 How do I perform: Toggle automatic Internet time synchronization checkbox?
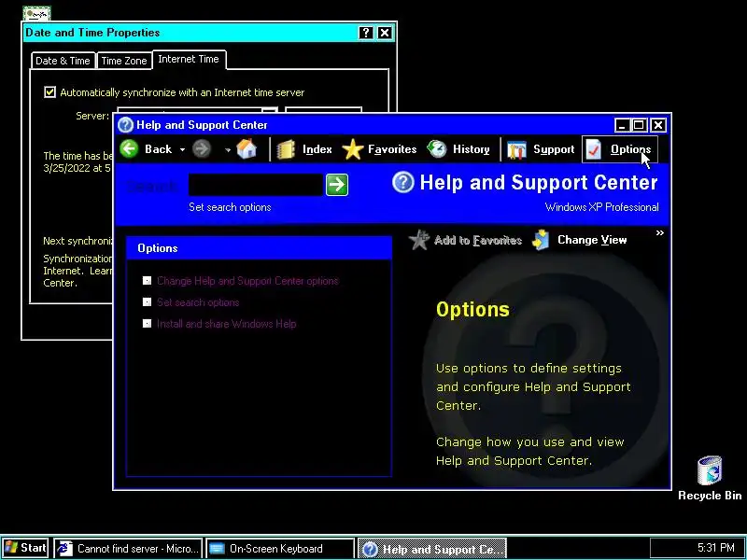coord(49,92)
